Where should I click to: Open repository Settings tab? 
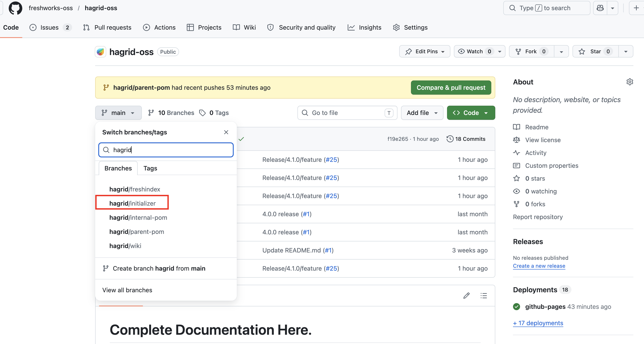coord(410,27)
